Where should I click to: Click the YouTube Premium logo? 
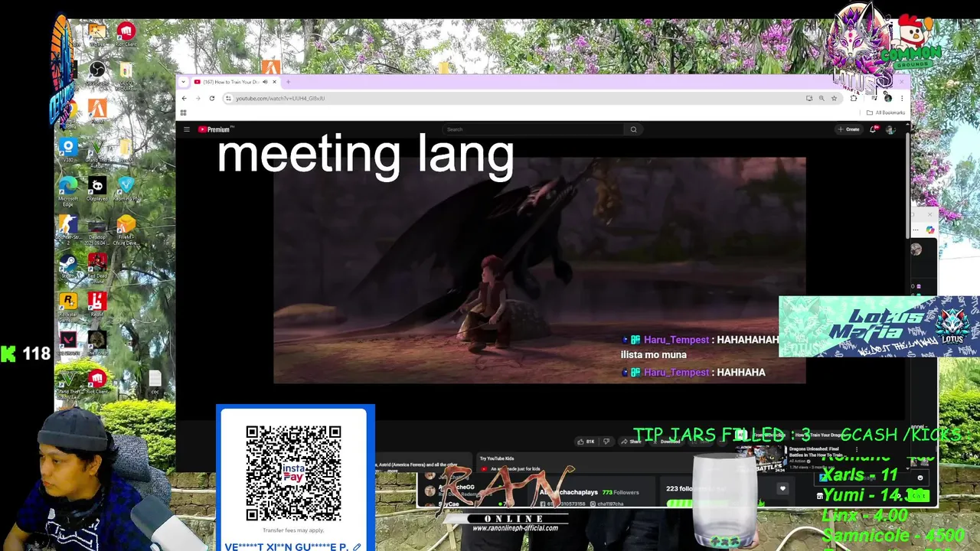click(214, 129)
